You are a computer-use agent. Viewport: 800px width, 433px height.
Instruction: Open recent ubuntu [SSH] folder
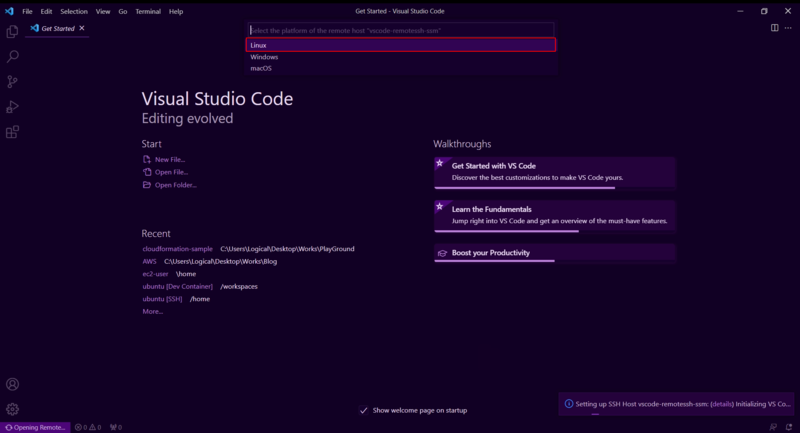pos(162,299)
